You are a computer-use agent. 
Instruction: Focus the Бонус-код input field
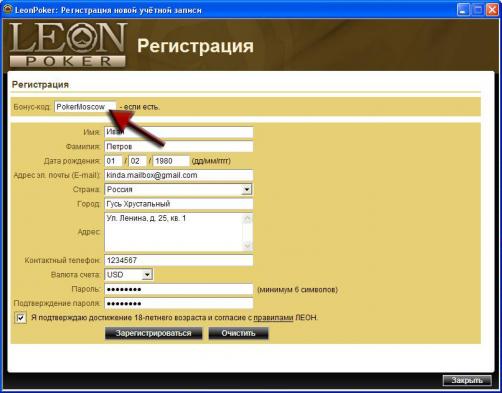pos(85,107)
